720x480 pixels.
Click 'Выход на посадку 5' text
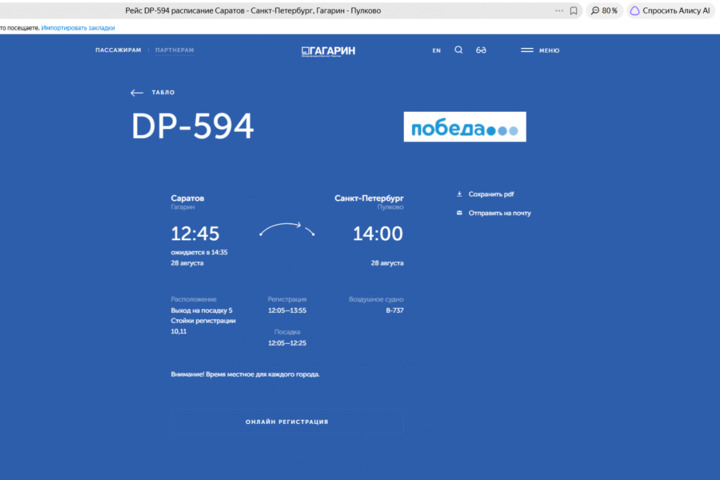point(202,311)
